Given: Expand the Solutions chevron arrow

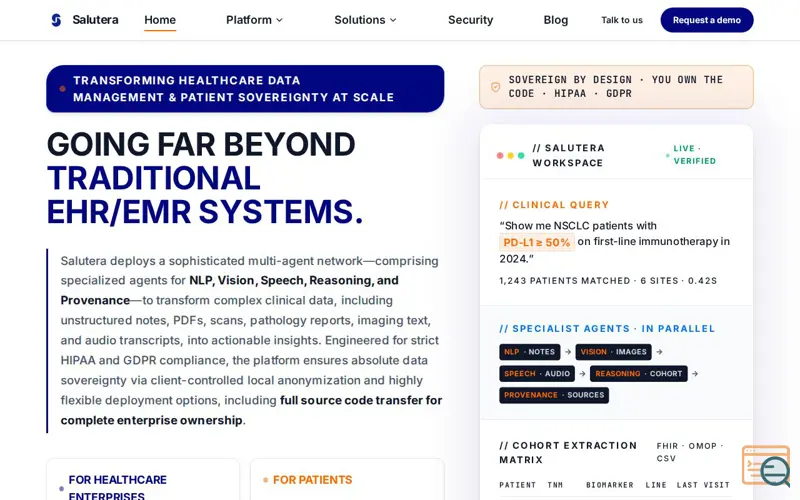Looking at the screenshot, I should tap(393, 20).
